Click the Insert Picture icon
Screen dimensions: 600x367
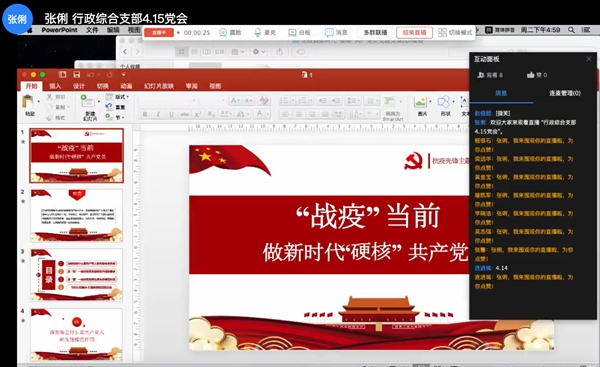pyautogui.click(x=420, y=102)
